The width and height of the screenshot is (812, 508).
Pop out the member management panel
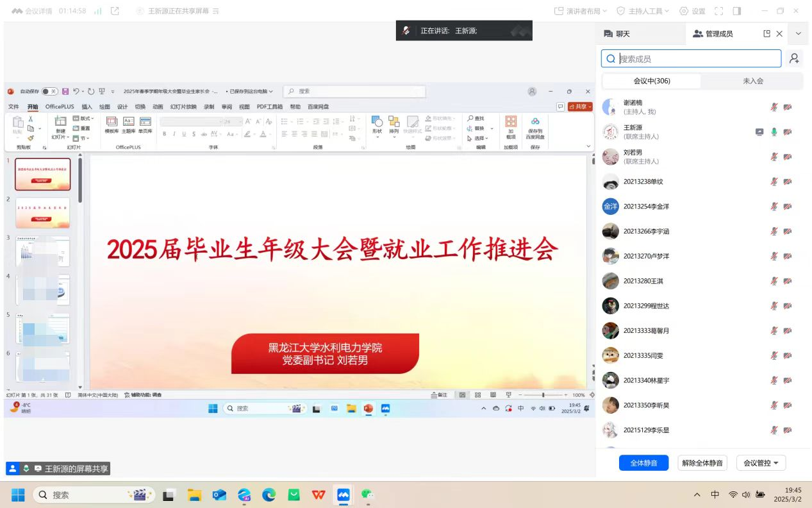[766, 33]
